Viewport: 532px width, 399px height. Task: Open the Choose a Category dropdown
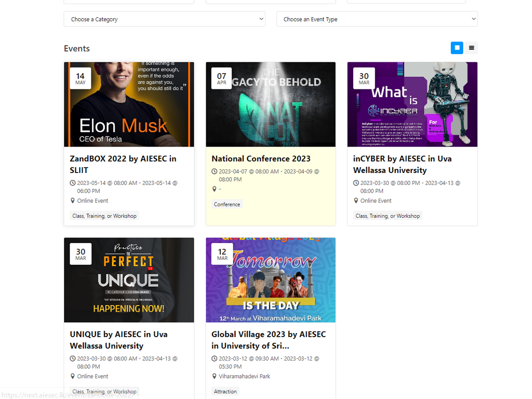[x=164, y=19]
